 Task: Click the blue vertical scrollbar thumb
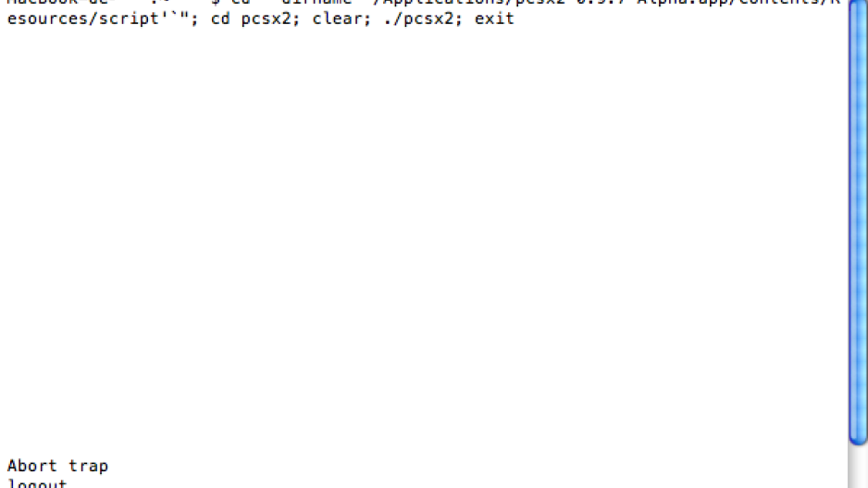point(858,221)
